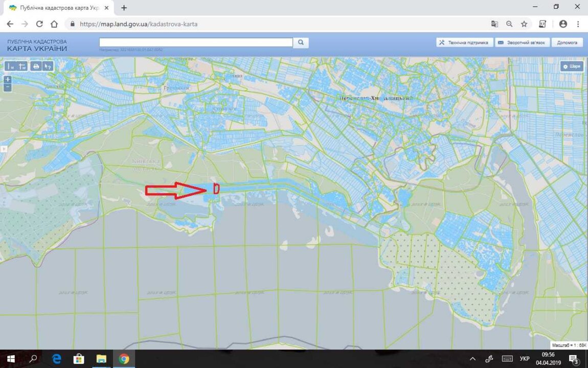Viewport: 588px width, 368px height.
Task: Click the print map icon
Action: [36, 66]
